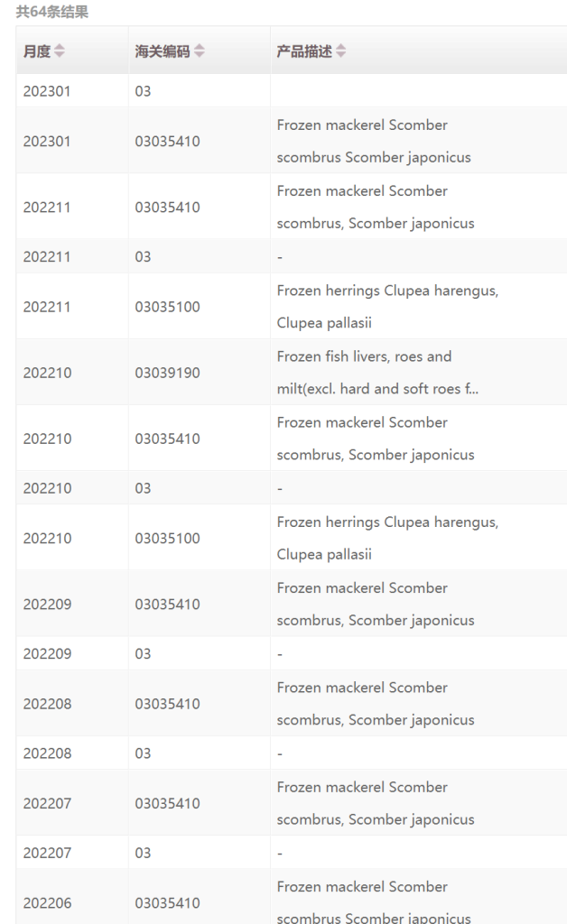Open Frozen fish livers, roes description
This screenshot has width=567, height=924.
click(x=377, y=373)
